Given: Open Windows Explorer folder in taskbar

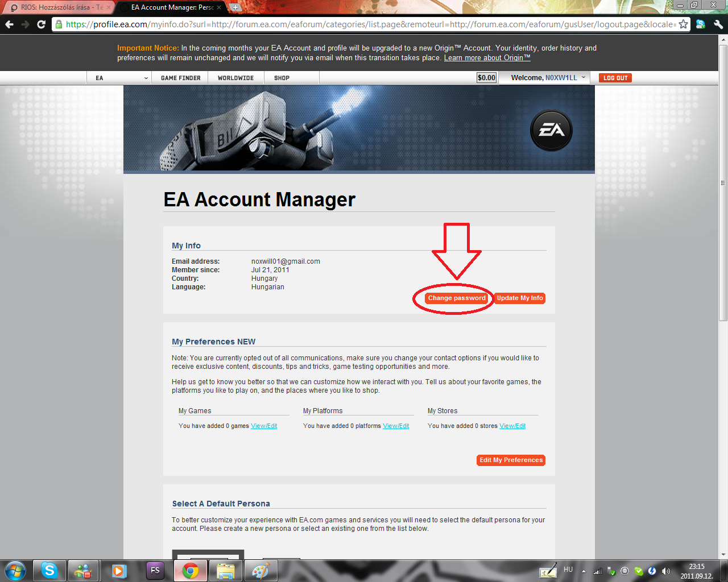Looking at the screenshot, I should tap(225, 570).
